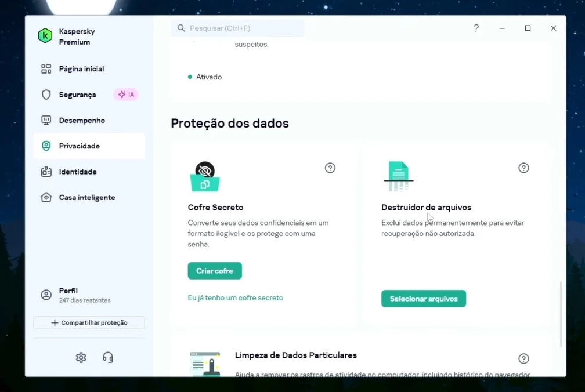Open the Segurança section

[x=89, y=95]
